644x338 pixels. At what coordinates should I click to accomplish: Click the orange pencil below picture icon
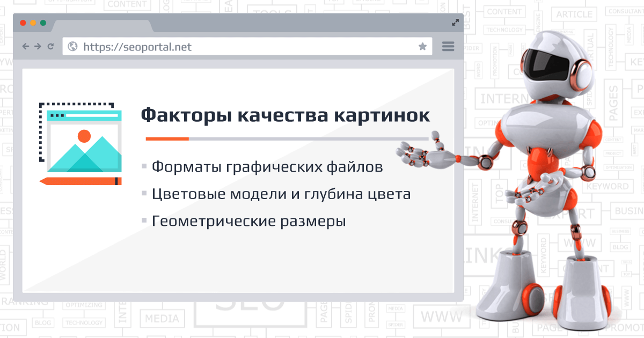click(x=80, y=181)
